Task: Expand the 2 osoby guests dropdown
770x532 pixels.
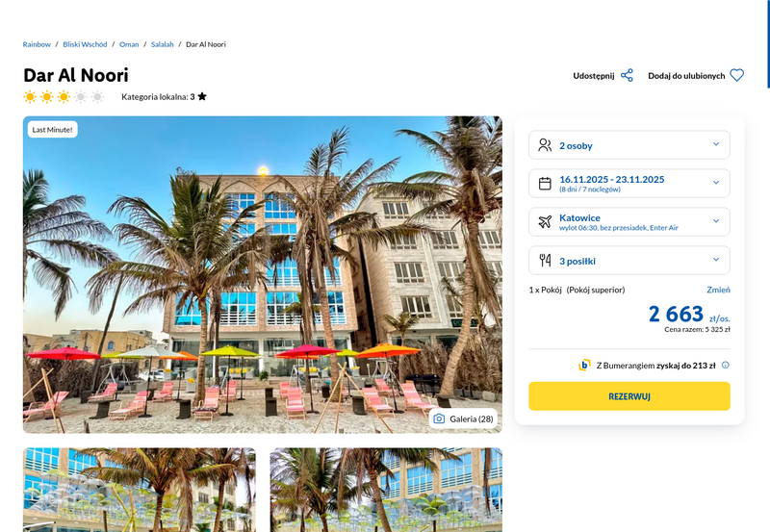Action: [x=629, y=144]
